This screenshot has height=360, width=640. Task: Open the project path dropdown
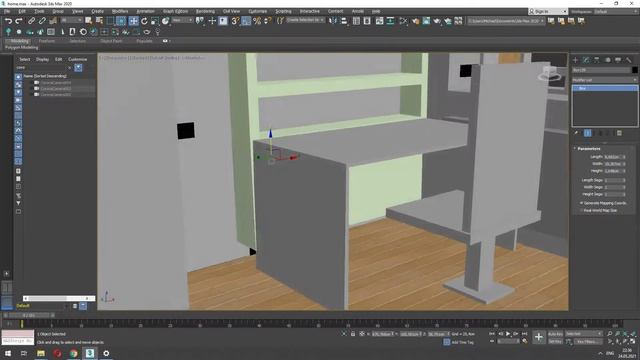click(505, 21)
